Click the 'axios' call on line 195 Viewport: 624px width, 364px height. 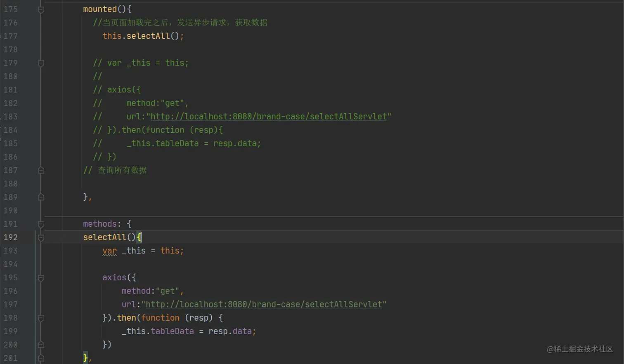click(x=114, y=277)
